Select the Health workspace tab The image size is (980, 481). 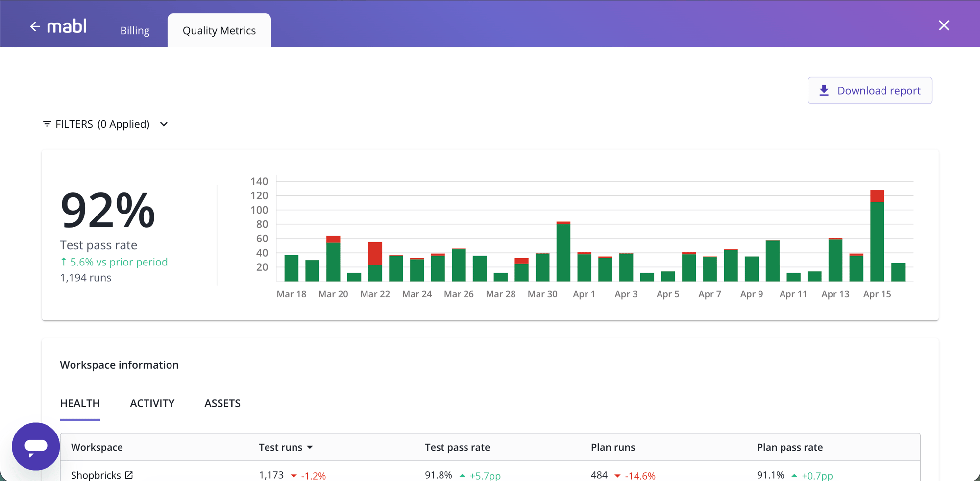80,403
